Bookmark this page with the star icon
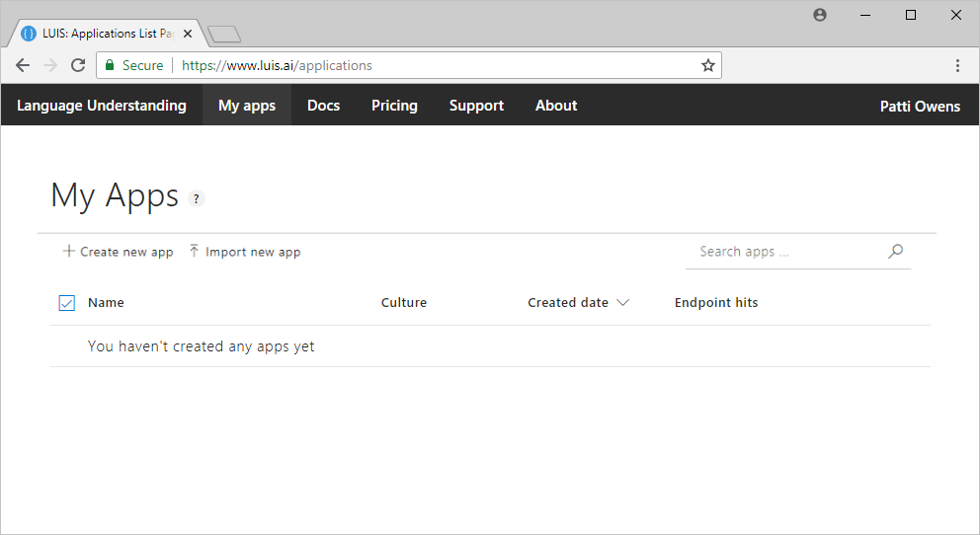 click(x=708, y=65)
